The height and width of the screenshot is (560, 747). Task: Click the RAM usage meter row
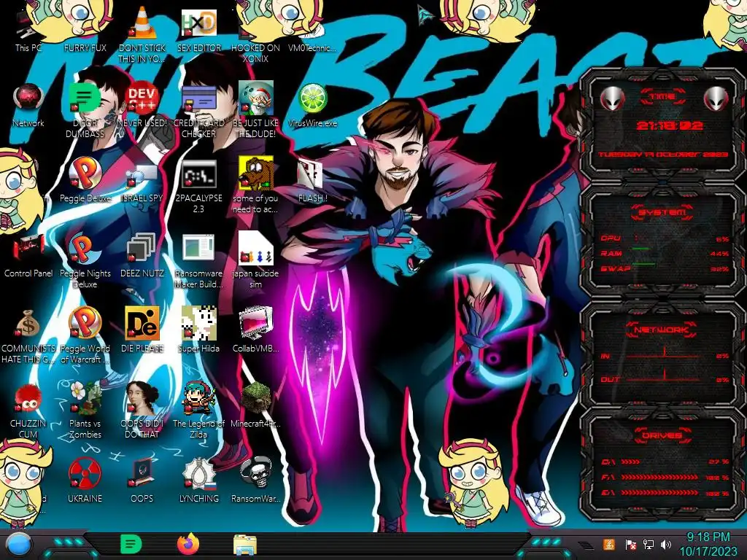[x=665, y=254]
